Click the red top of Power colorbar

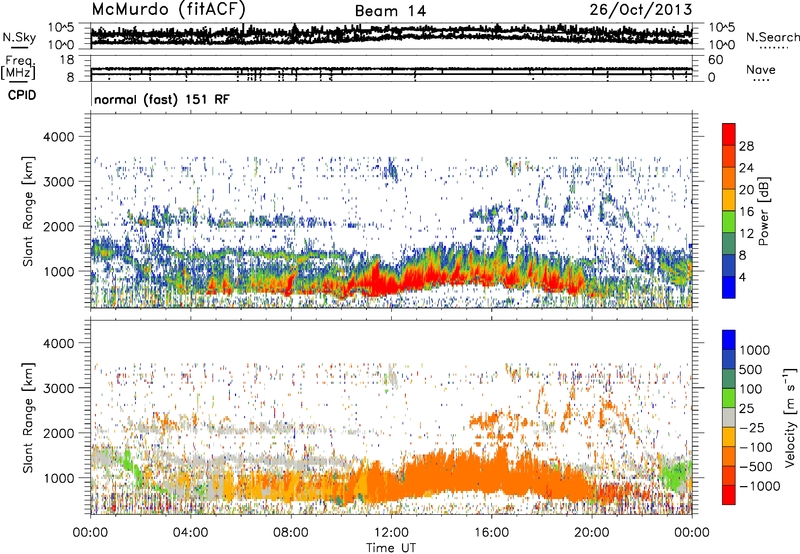[729, 134]
